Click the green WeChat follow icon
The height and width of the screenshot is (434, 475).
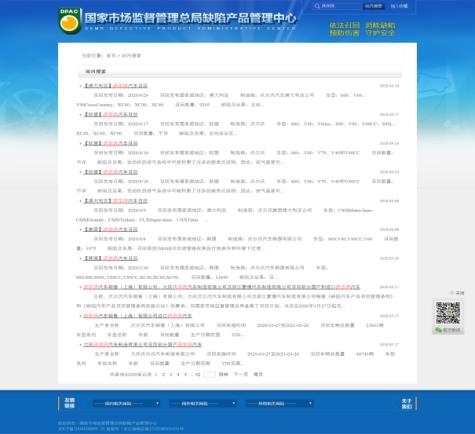448,330
